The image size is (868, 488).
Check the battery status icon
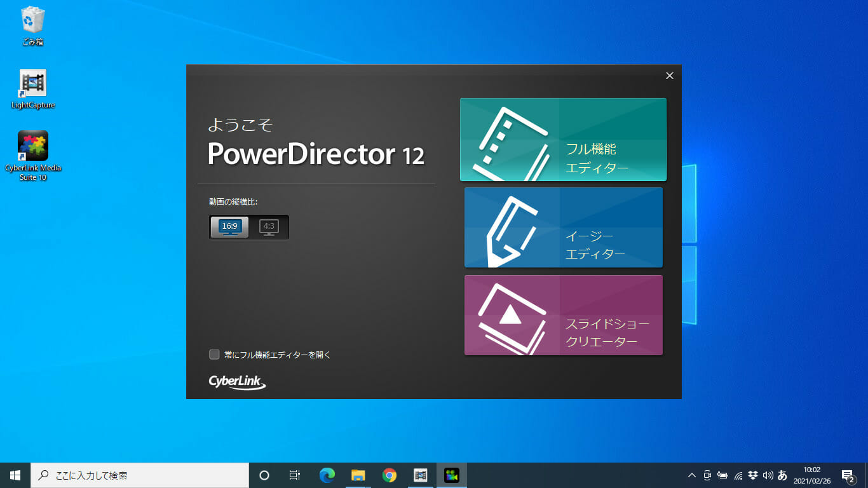722,475
